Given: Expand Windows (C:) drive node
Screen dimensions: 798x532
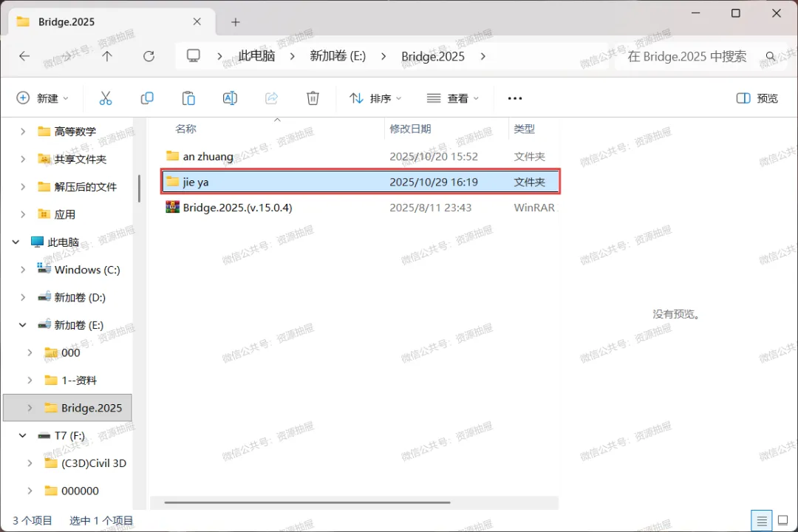Looking at the screenshot, I should [x=22, y=270].
